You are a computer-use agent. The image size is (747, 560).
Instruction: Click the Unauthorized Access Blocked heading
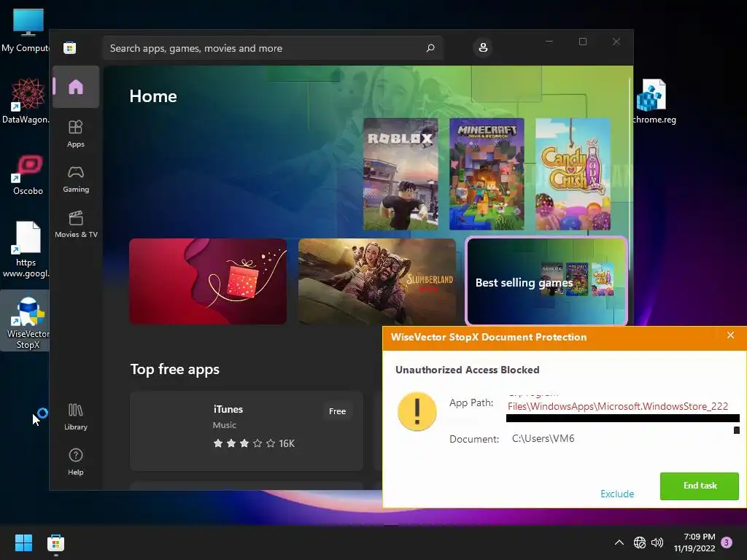point(468,370)
